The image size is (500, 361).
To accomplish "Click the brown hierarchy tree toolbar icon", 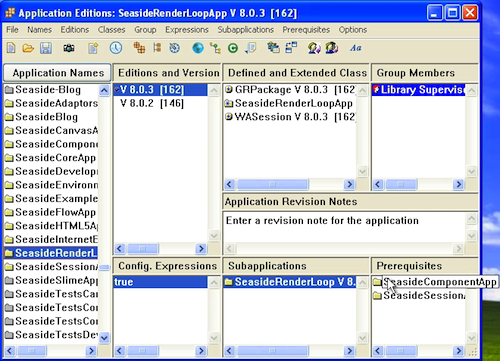I will click(x=157, y=48).
